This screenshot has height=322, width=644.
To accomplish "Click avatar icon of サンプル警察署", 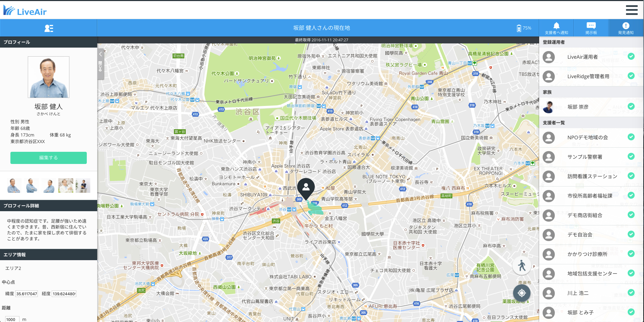I will [549, 157].
